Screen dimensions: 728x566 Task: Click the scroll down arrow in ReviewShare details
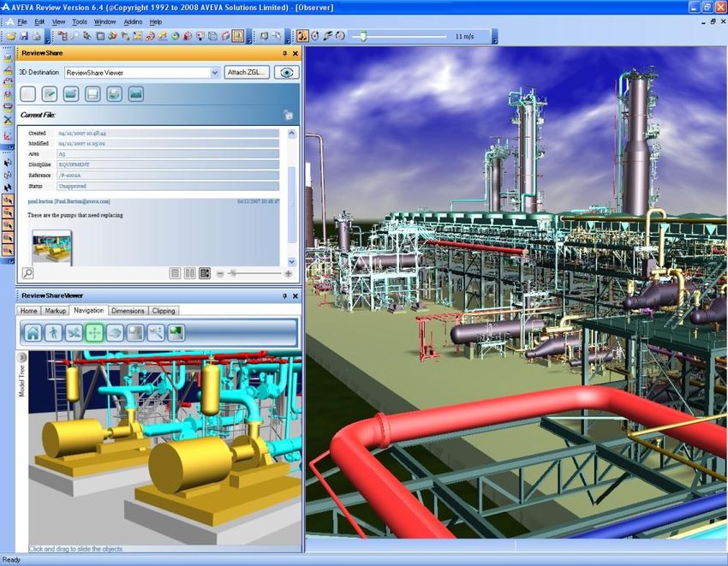tap(291, 261)
